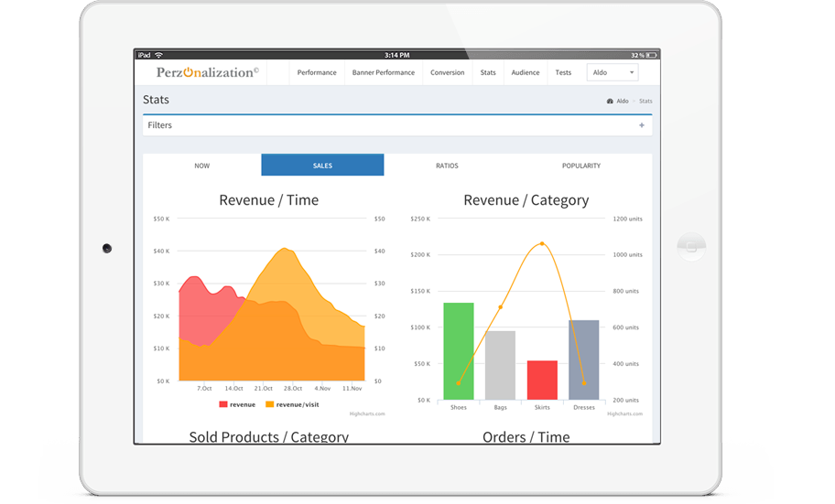This screenshot has width=835, height=504.
Task: Go to Banner Performance page
Action: [x=383, y=72]
